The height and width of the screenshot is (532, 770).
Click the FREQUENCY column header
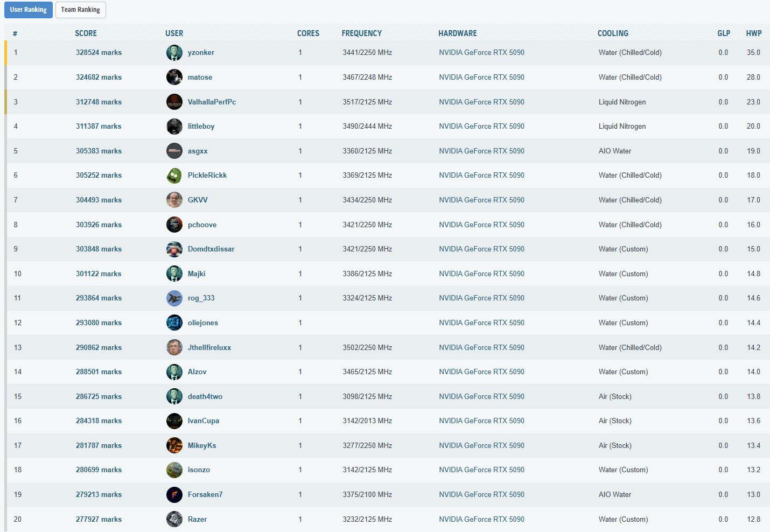click(x=361, y=33)
